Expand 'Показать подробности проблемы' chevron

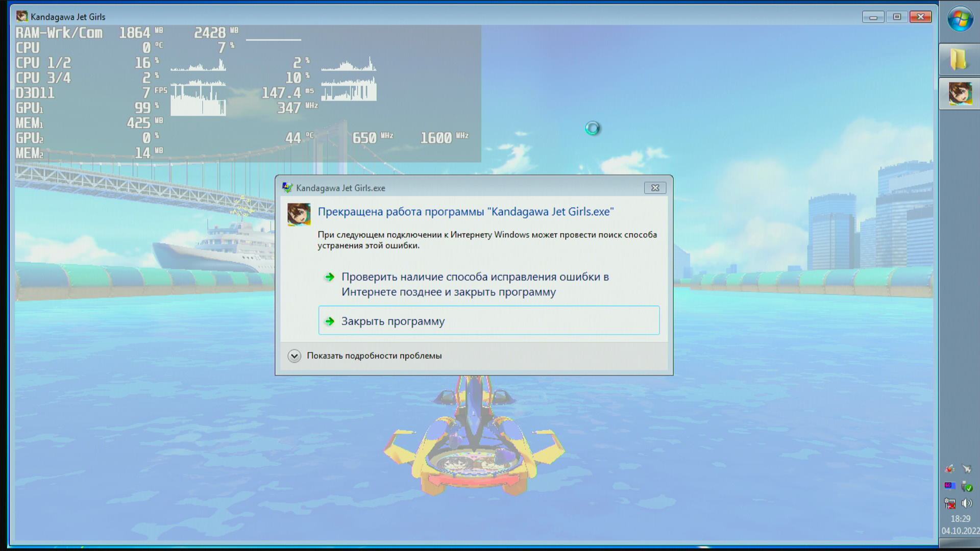pyautogui.click(x=294, y=356)
